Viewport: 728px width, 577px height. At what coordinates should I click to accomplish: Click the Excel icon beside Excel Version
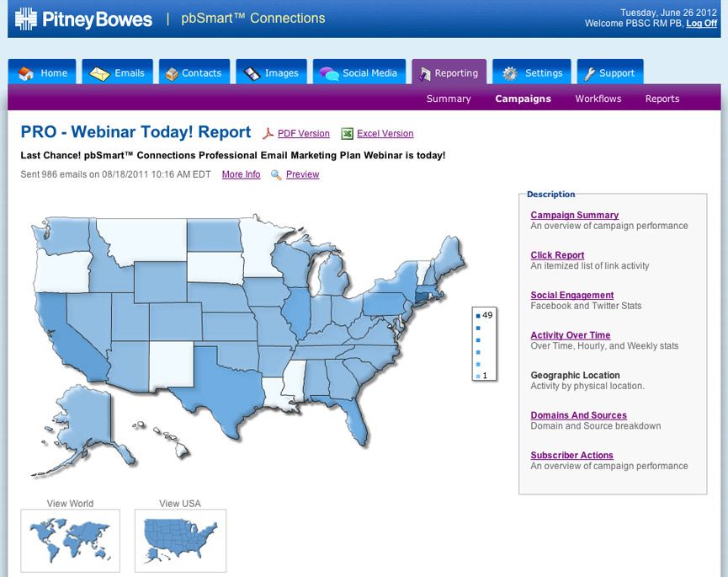(x=347, y=134)
